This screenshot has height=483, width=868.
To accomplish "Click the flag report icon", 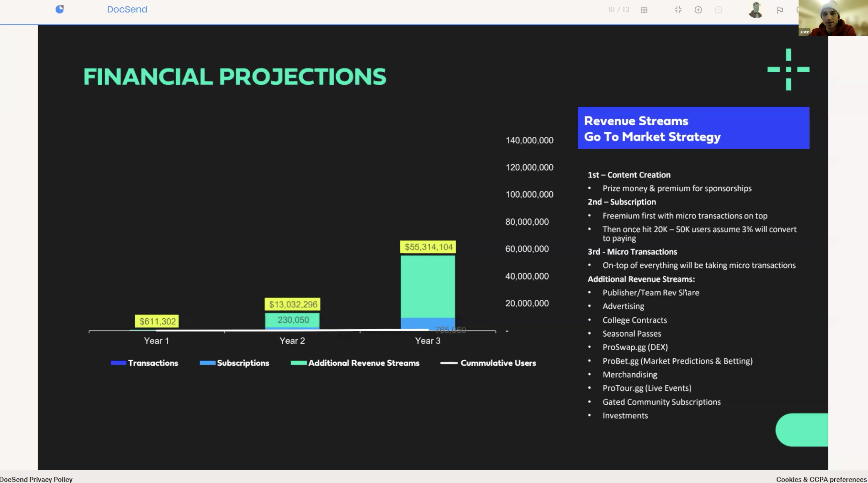I will 780,10.
